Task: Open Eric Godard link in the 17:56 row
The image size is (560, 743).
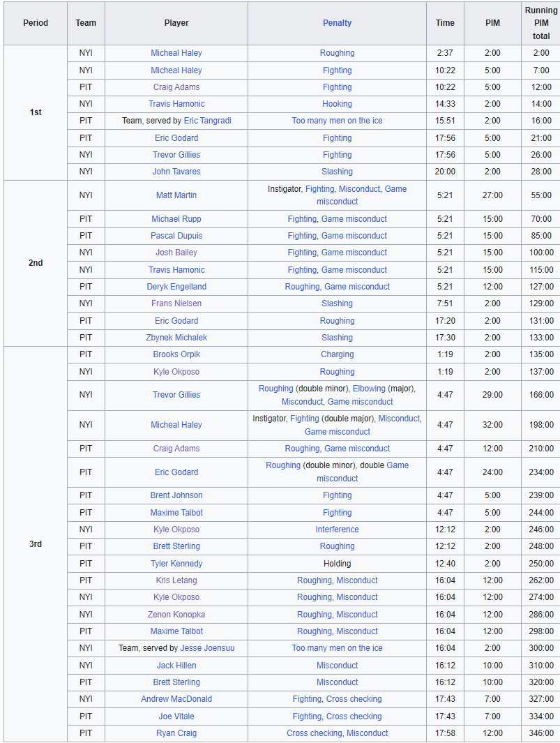Action: point(176,138)
